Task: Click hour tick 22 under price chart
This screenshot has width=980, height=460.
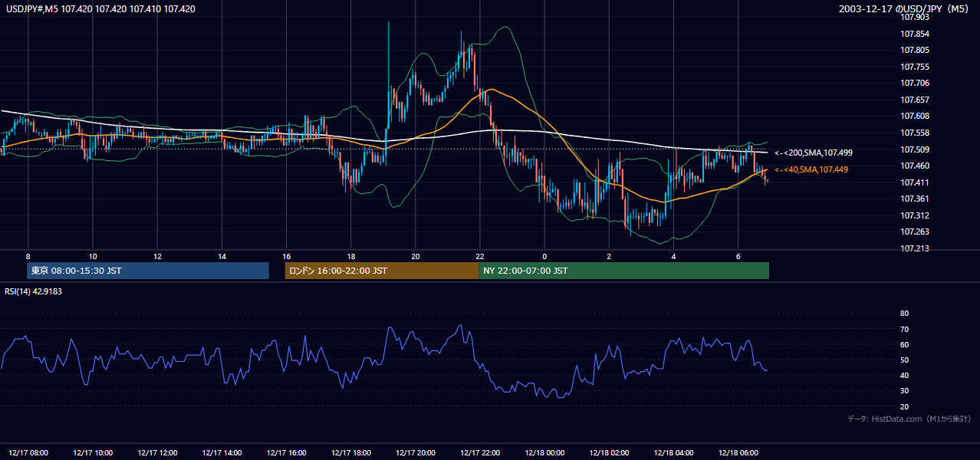Action: 480,256
